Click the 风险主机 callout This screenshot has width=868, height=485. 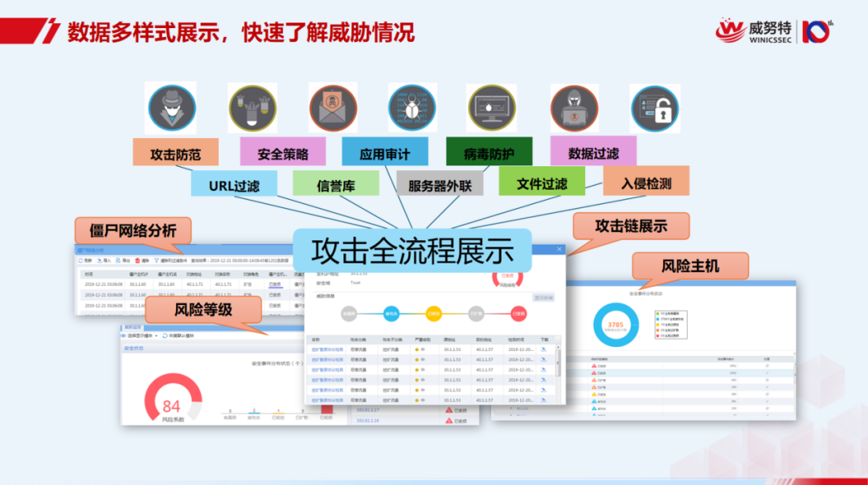690,266
